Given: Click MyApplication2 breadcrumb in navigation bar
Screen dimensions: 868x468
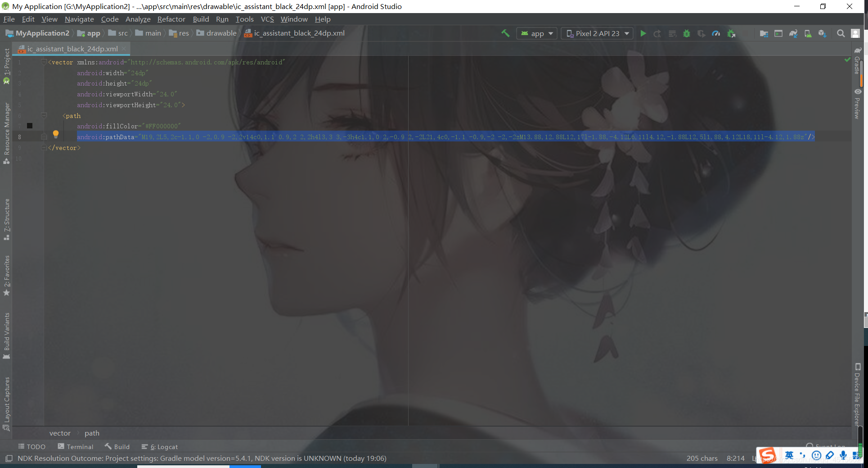Looking at the screenshot, I should [37, 33].
